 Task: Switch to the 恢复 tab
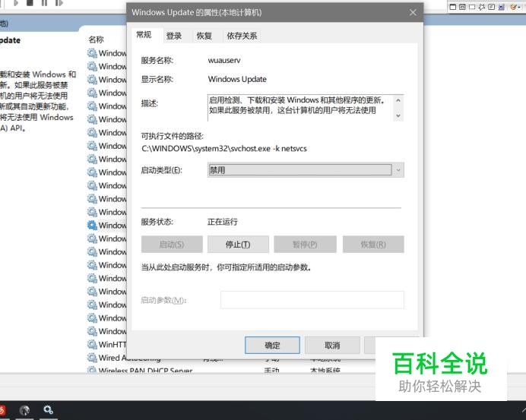(204, 36)
